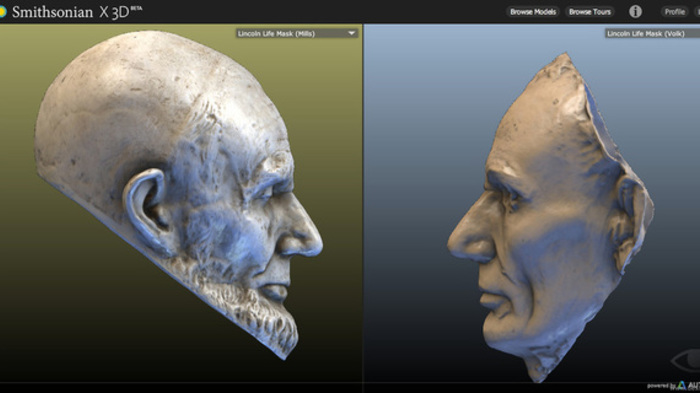Click the Smithsonian X 3D title
The height and width of the screenshot is (393, 700).
pos(71,12)
